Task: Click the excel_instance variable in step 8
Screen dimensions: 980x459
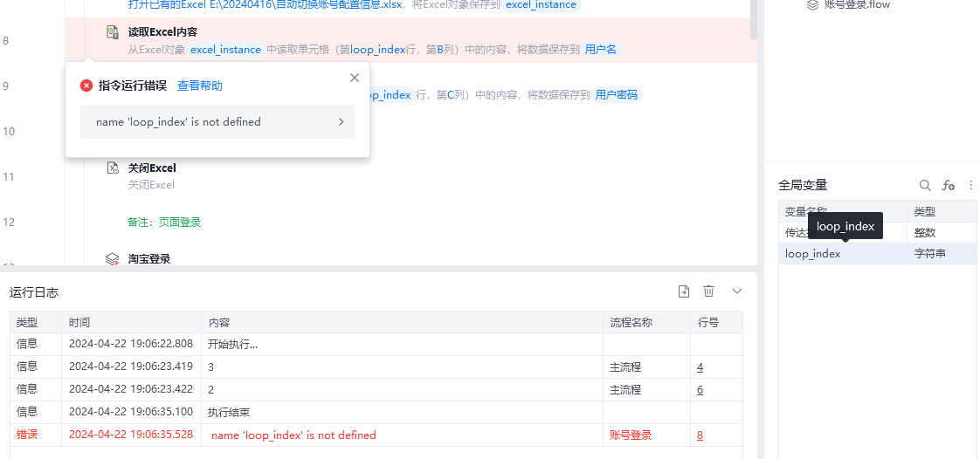Action: coord(225,50)
